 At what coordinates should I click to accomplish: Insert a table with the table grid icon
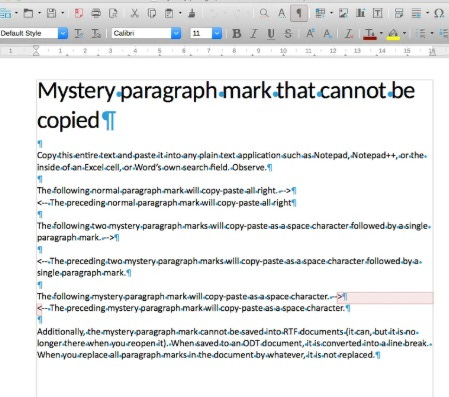[x=320, y=13]
